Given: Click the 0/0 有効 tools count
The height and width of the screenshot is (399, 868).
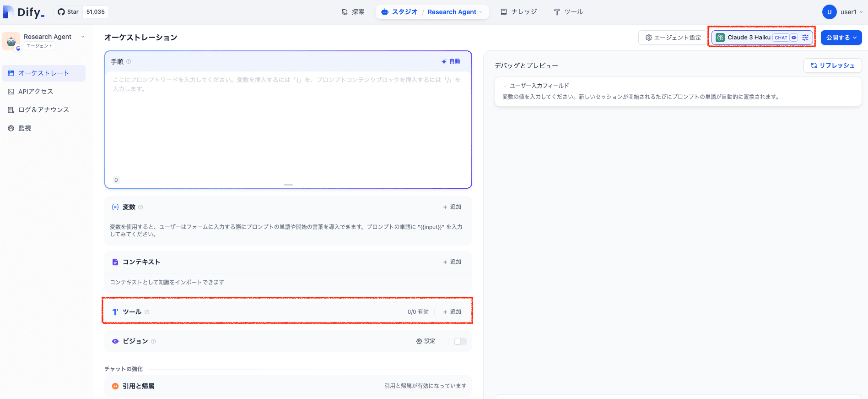Looking at the screenshot, I should tap(418, 312).
